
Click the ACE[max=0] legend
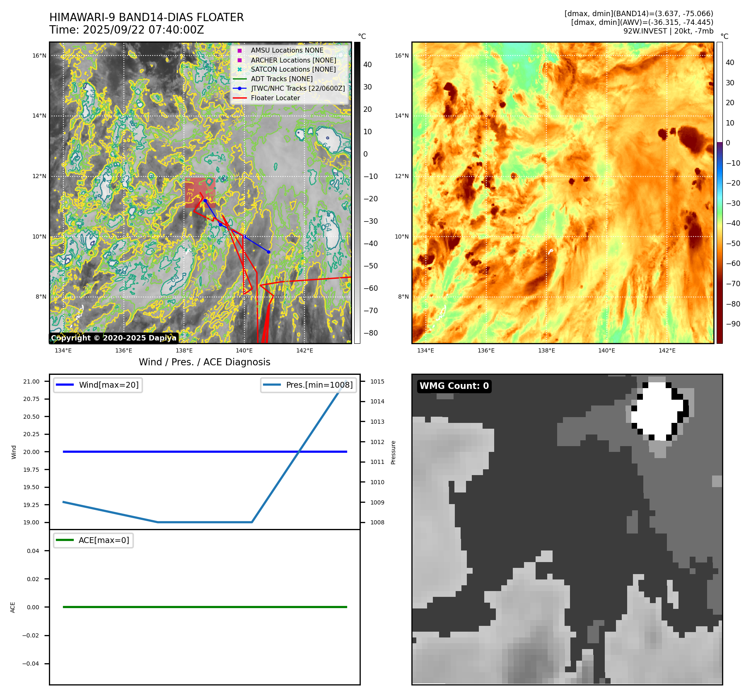[93, 540]
